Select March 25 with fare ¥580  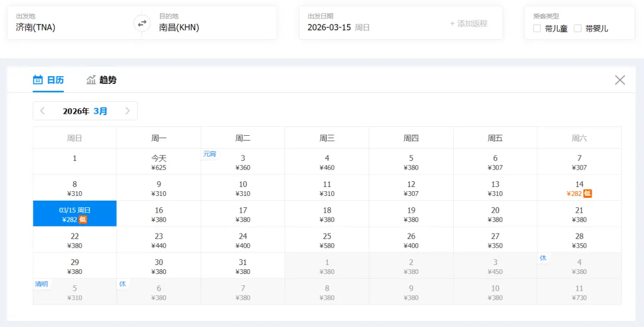(327, 239)
